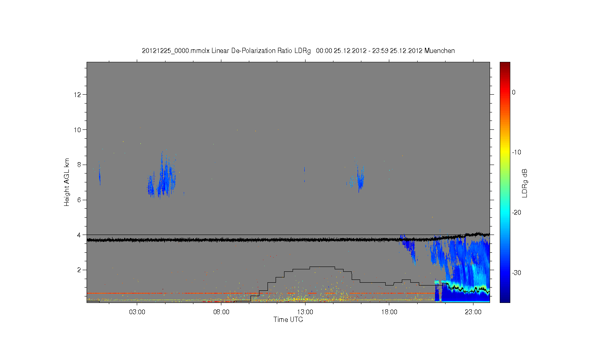Screen dimensions: 607x364
Task: Click the height tick label 2
Action: pyautogui.click(x=79, y=270)
